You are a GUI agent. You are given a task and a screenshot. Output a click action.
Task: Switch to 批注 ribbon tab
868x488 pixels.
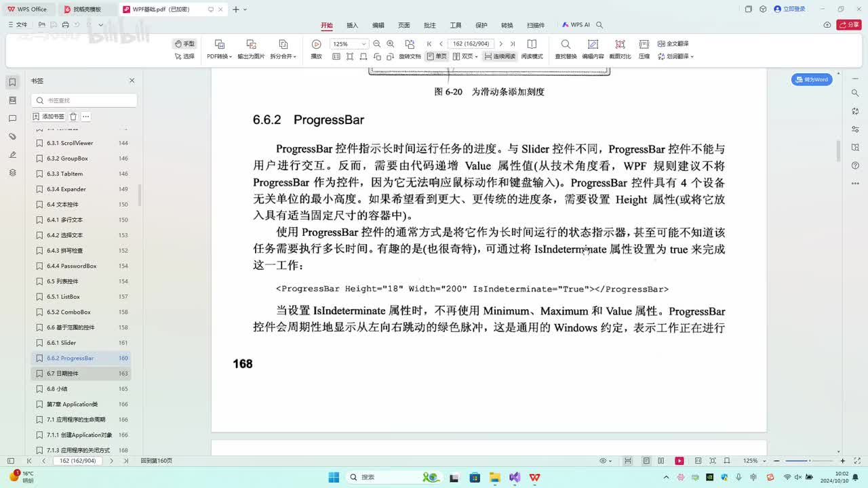pyautogui.click(x=430, y=25)
